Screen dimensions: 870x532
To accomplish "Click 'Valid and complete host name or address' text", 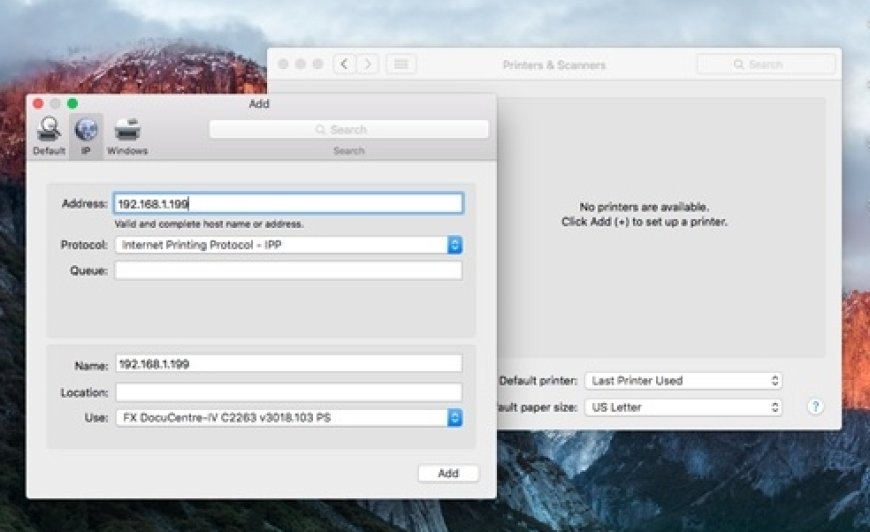I will (209, 224).
